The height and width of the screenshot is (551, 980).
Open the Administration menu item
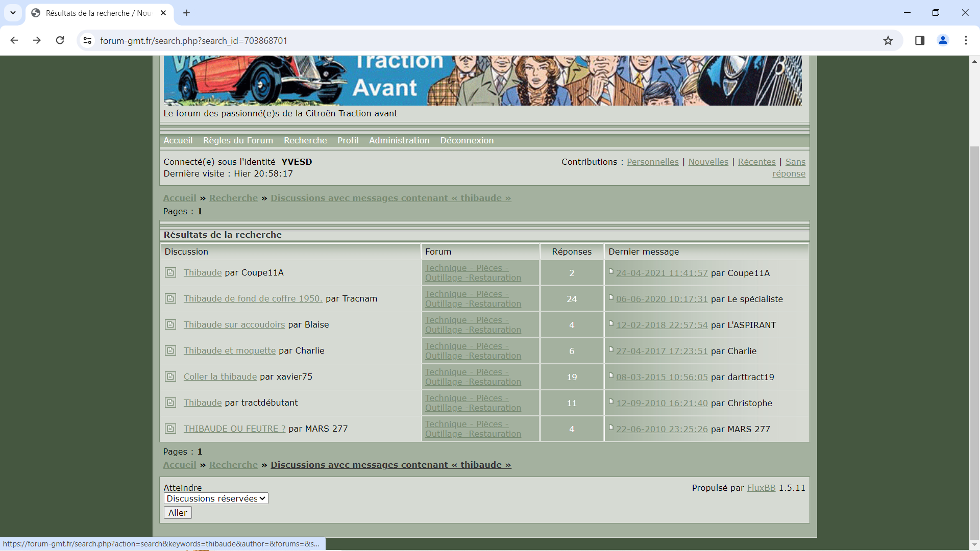399,140
